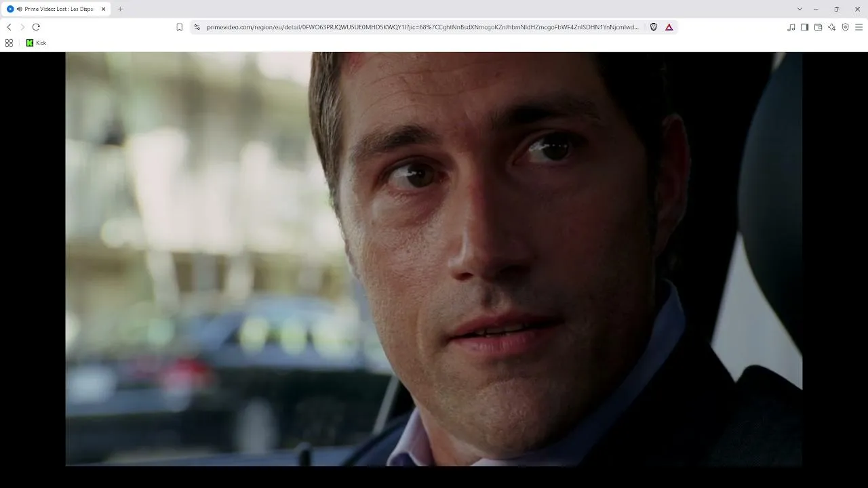Open the tab search dropdown arrow
868x488 pixels.
coord(800,9)
